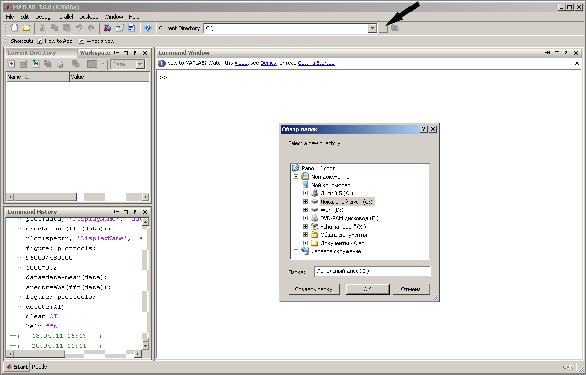586x375 pixels.
Task: Go up one directory level
Action: 395,28
